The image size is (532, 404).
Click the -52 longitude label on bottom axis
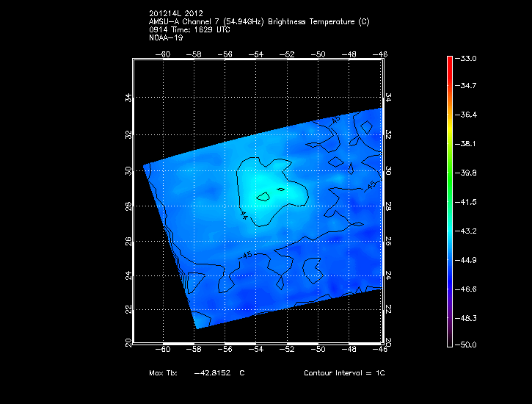click(x=288, y=350)
